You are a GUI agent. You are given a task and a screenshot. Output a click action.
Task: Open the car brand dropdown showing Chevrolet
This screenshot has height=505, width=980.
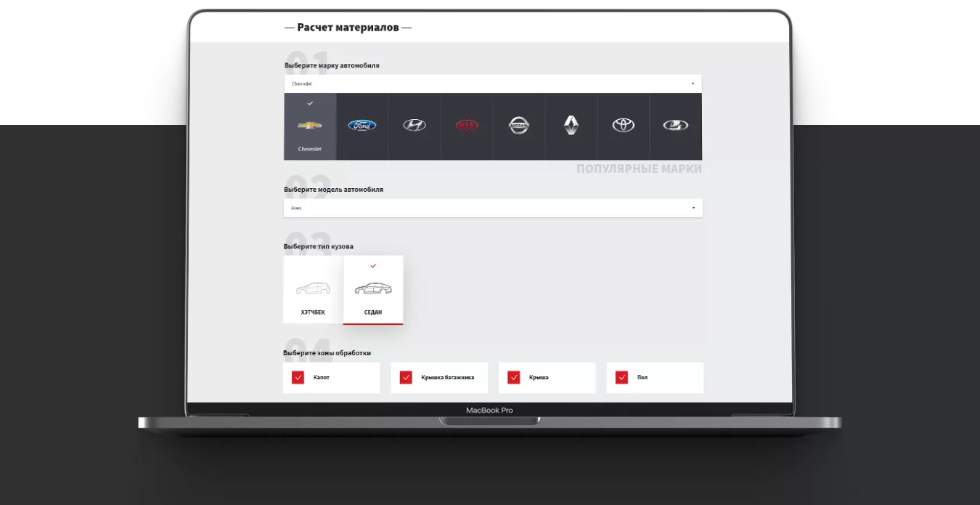coord(493,84)
